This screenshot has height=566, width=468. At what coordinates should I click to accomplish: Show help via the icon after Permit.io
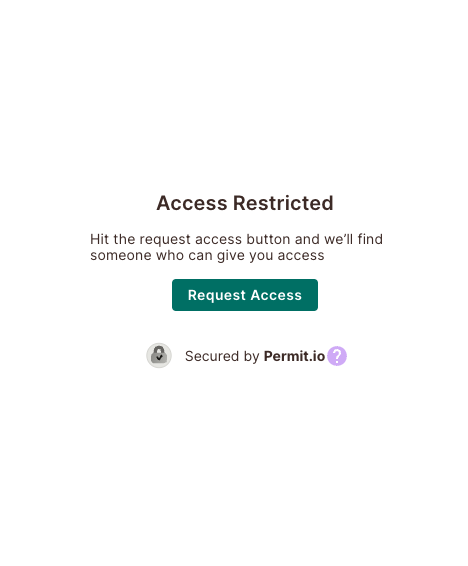[x=337, y=356]
